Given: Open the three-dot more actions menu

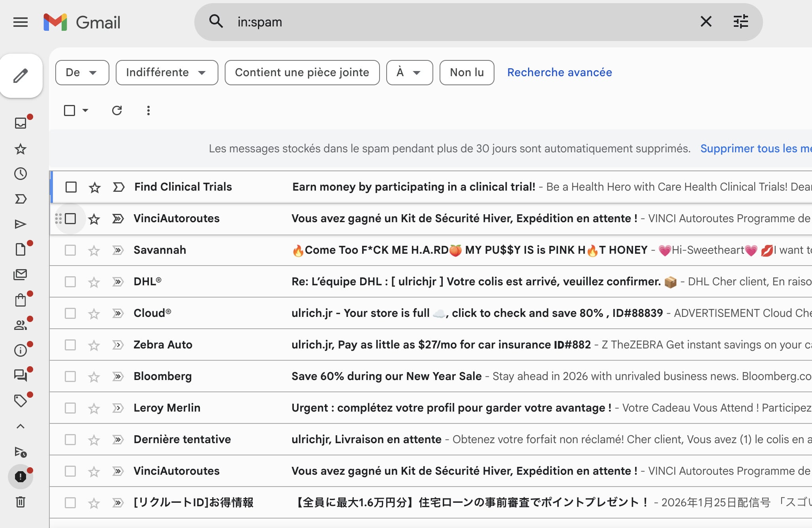Looking at the screenshot, I should pyautogui.click(x=148, y=110).
